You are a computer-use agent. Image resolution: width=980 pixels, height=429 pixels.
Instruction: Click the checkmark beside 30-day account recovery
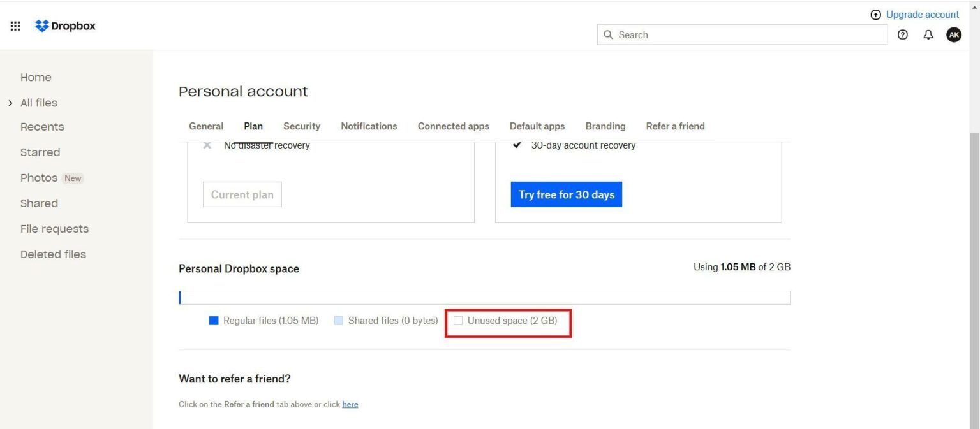click(517, 145)
